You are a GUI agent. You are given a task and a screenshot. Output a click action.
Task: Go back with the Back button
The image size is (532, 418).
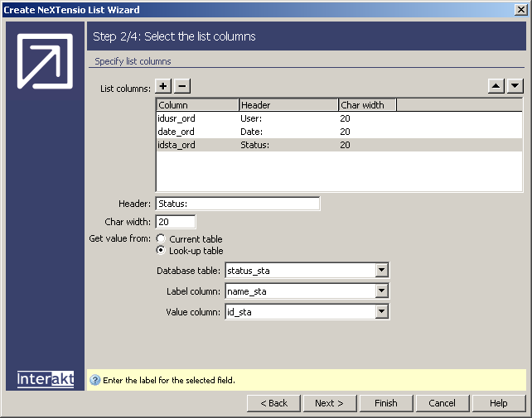(x=273, y=403)
